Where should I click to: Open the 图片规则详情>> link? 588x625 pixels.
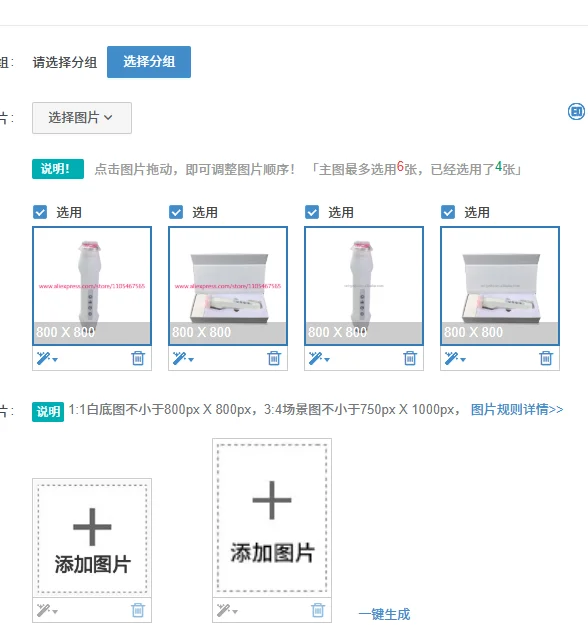517,409
